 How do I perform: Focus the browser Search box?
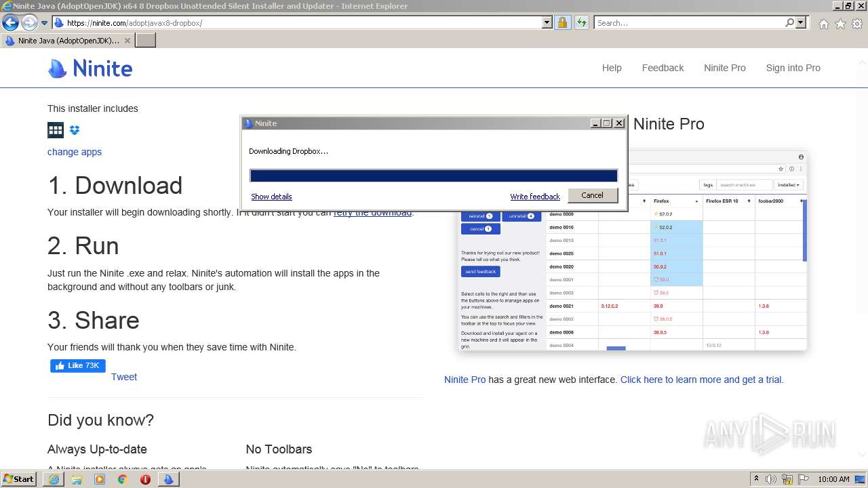pyautogui.click(x=688, y=23)
